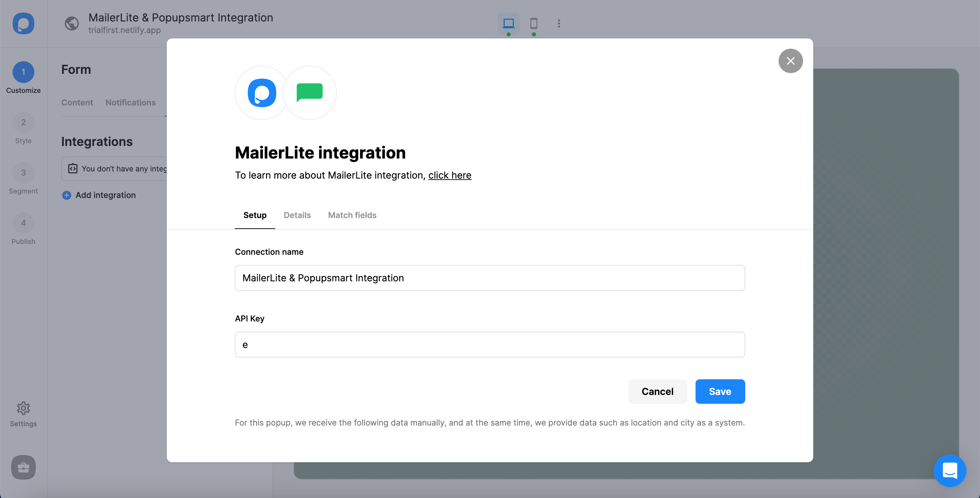Open the three-dot more options menu
Viewport: 980px width, 498px height.
click(x=559, y=23)
